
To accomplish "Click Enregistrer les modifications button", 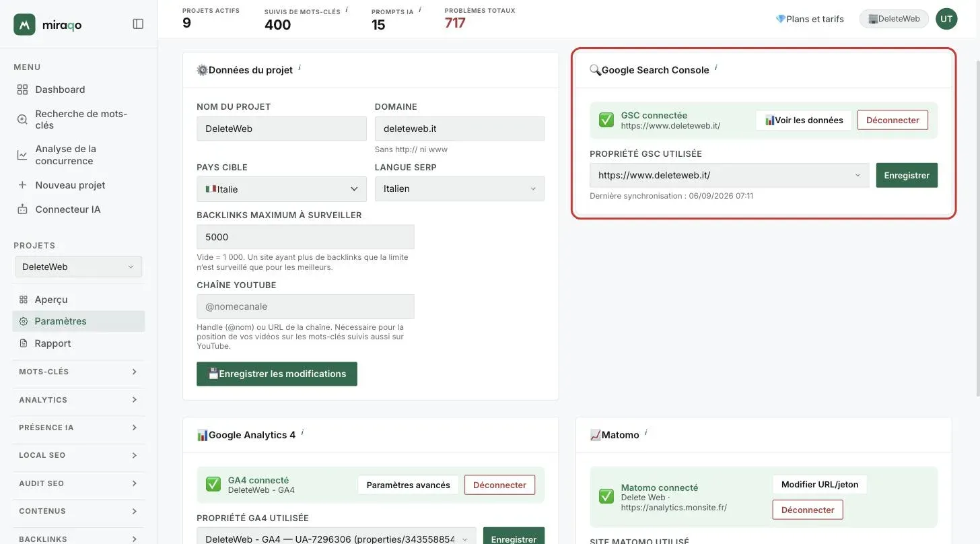I will [277, 374].
